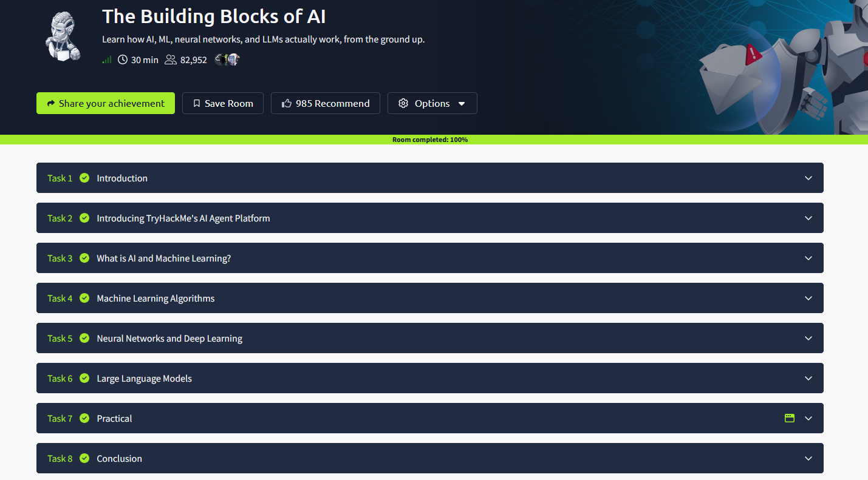Expand Task 7 Practical chevron
Screen dimensions: 868x480
[x=808, y=418]
